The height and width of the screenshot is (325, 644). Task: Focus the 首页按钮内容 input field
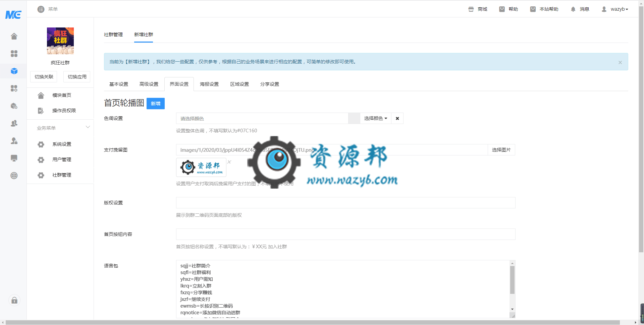[345, 234]
